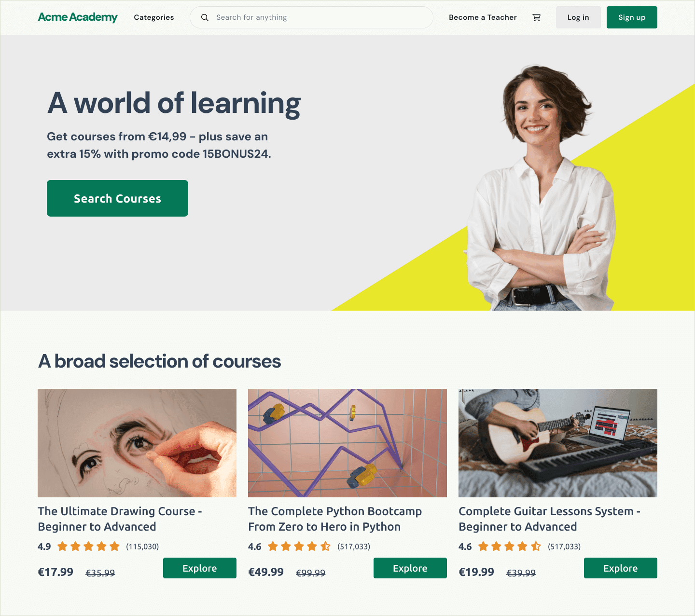The height and width of the screenshot is (616, 695).
Task: Click the Log in button
Action: pos(578,17)
